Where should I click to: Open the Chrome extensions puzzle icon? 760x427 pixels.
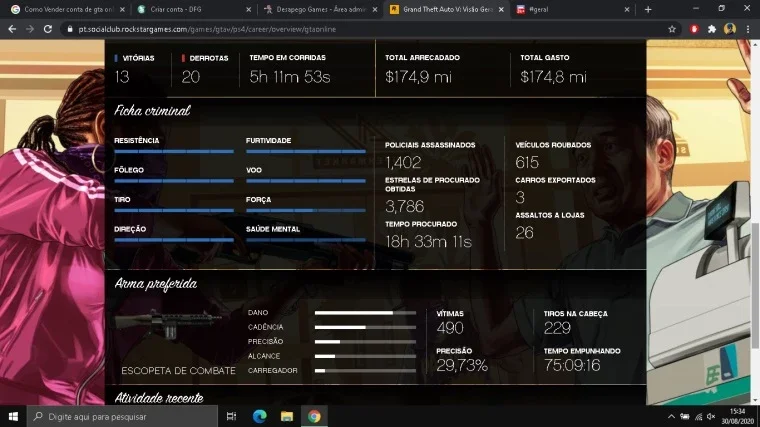[712, 29]
